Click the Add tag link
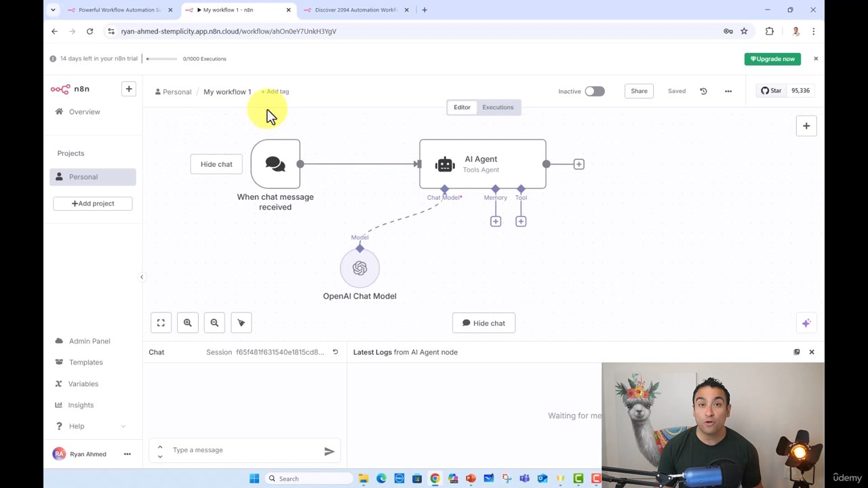The height and width of the screenshot is (488, 868). pyautogui.click(x=275, y=91)
